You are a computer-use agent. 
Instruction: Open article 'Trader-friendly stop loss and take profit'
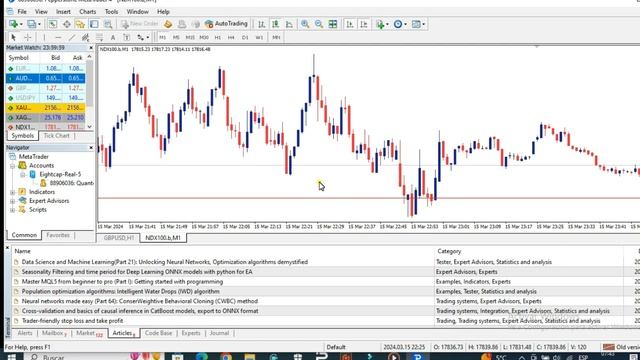pos(72,321)
